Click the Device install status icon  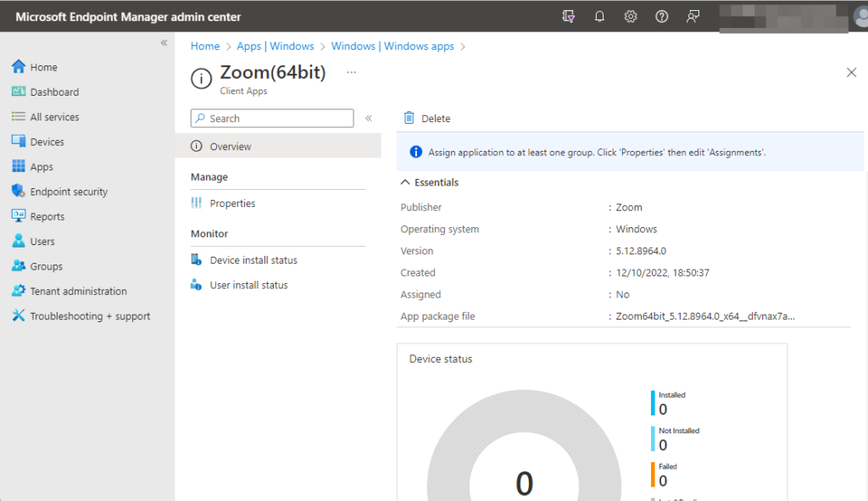197,259
